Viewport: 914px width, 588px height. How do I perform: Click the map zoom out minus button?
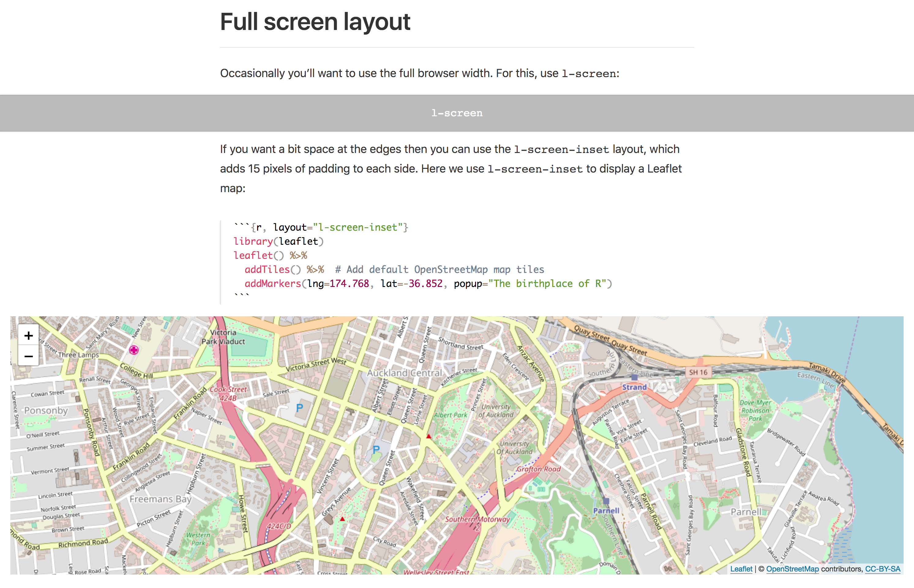(x=28, y=356)
